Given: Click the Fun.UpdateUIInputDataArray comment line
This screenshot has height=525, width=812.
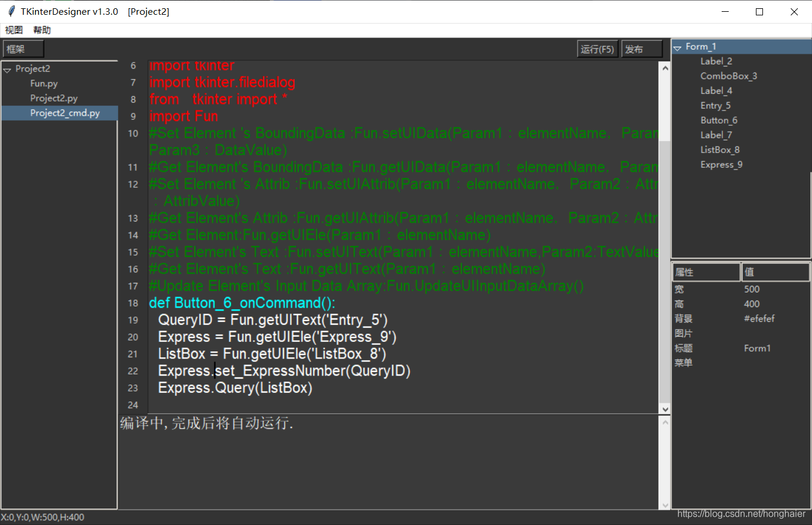Looking at the screenshot, I should coord(366,286).
